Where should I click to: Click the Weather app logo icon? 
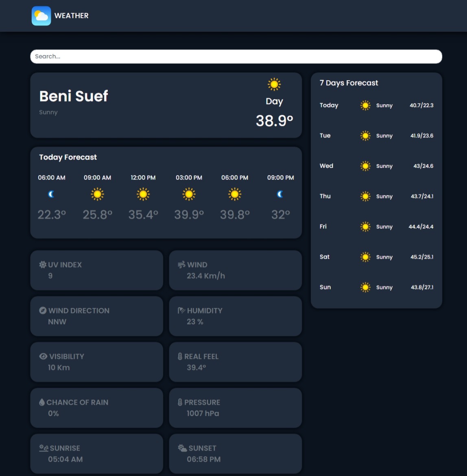tap(41, 16)
